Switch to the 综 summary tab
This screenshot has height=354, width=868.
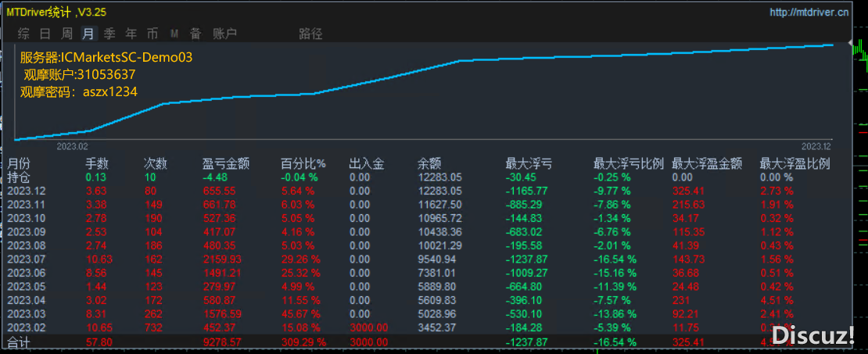[x=24, y=34]
